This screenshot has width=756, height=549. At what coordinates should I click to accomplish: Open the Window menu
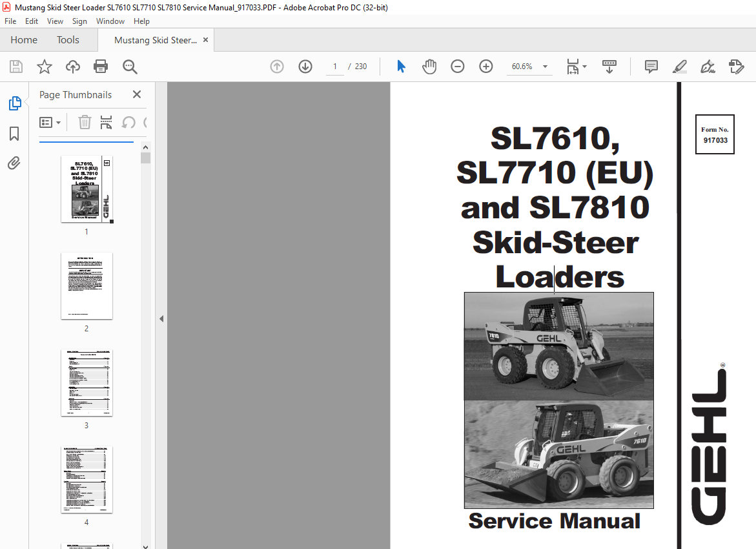[x=110, y=21]
